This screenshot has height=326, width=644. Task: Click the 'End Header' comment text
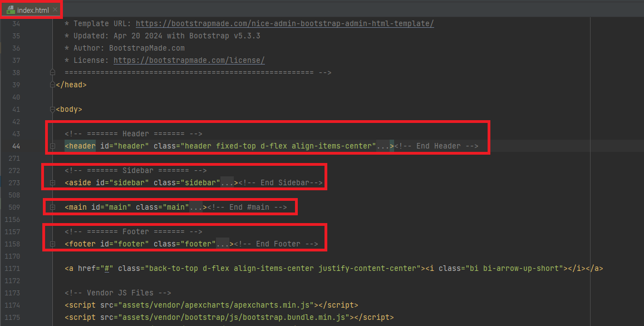[x=436, y=146]
